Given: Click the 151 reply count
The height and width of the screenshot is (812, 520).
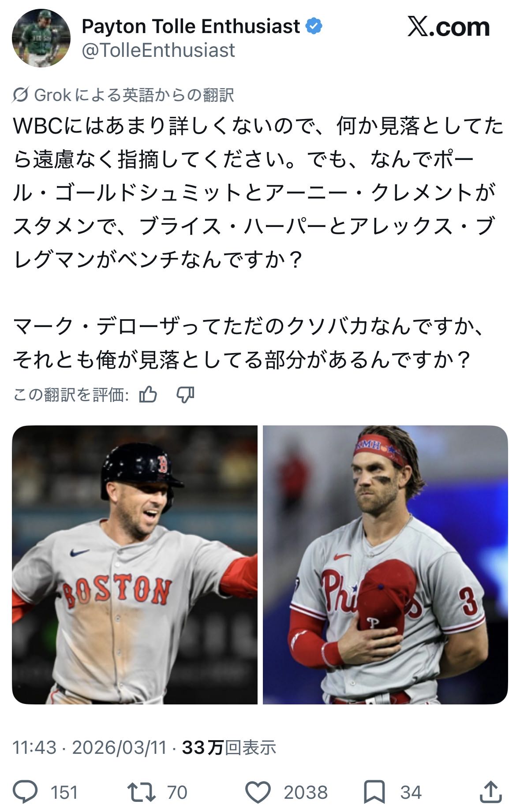Looking at the screenshot, I should pyautogui.click(x=64, y=792).
